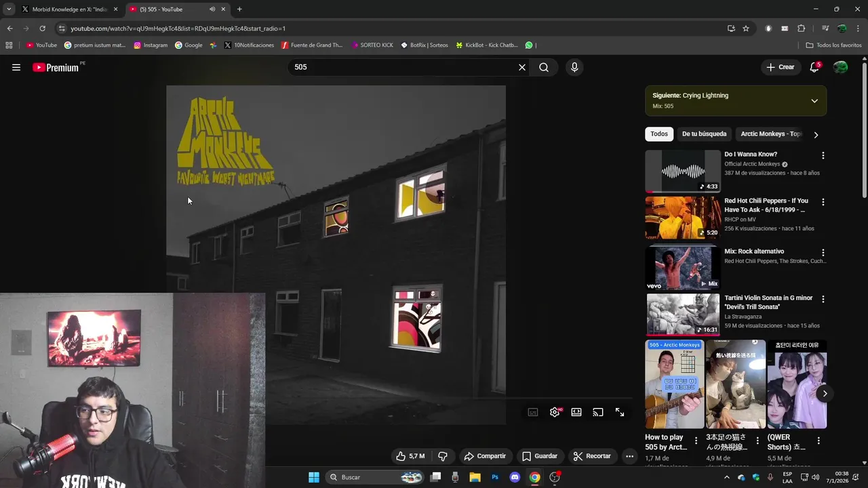This screenshot has height=488, width=868.
Task: Run search with the magnifier button
Action: pyautogui.click(x=544, y=67)
